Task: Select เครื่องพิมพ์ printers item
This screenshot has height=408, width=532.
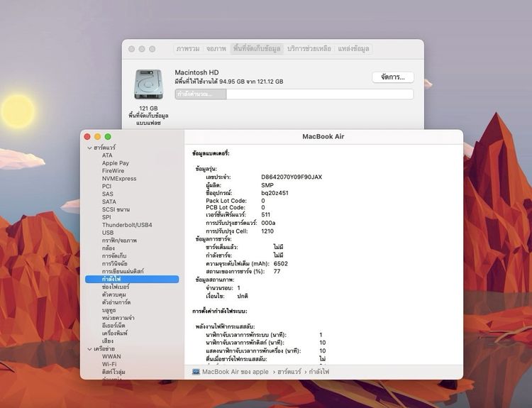Action: 115,333
